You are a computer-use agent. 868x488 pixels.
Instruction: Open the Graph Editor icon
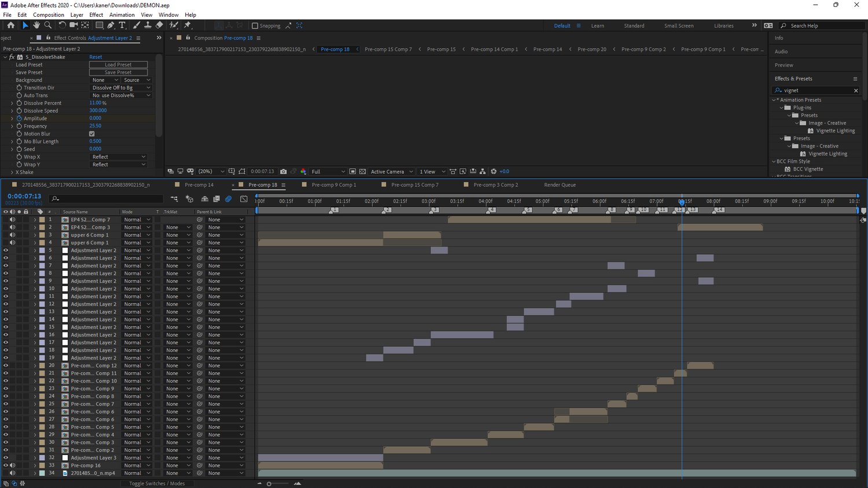click(244, 199)
